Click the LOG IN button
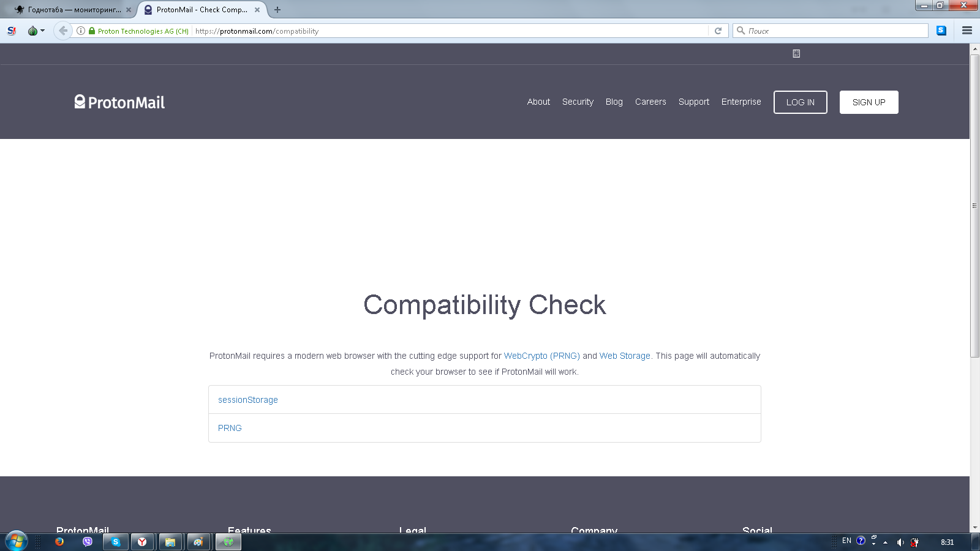Screen dimensions: 980x551 pyautogui.click(x=801, y=102)
